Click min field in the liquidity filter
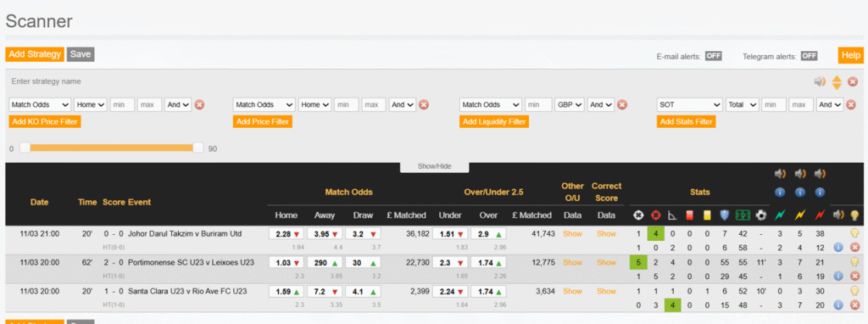868x324 pixels. 538,104
